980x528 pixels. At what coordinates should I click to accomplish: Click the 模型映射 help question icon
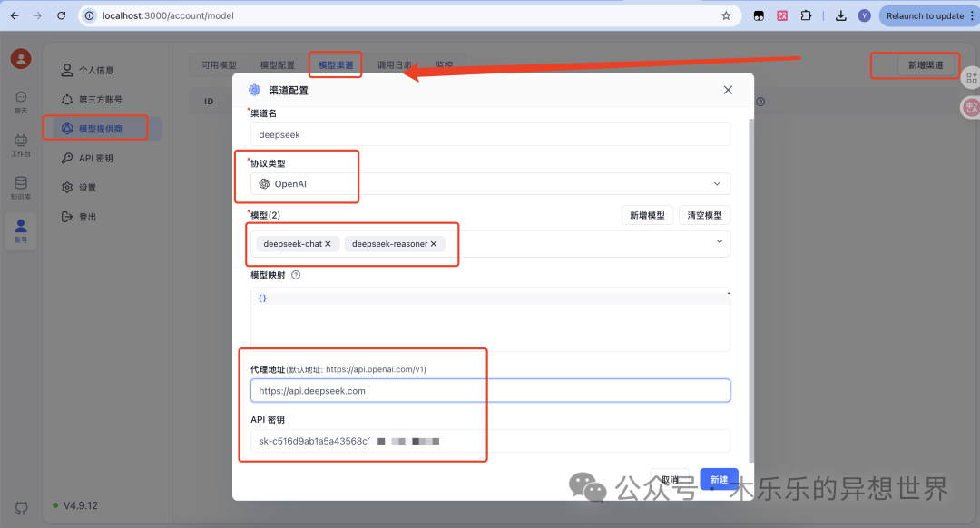point(296,275)
